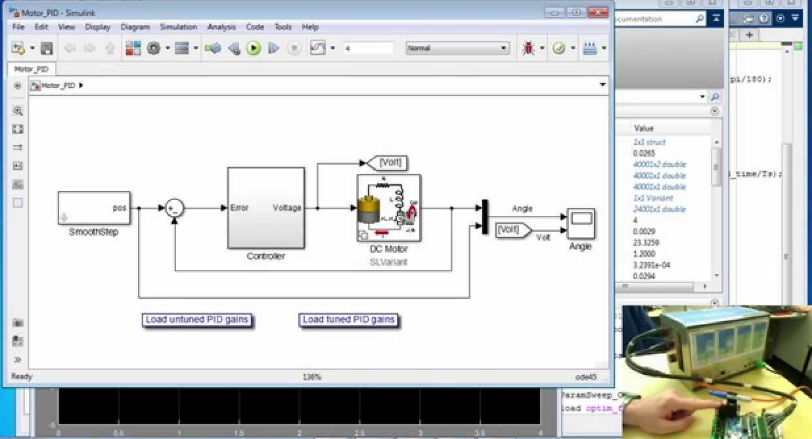
Task: Click camera screenshot icon in lower palette
Action: tap(18, 323)
